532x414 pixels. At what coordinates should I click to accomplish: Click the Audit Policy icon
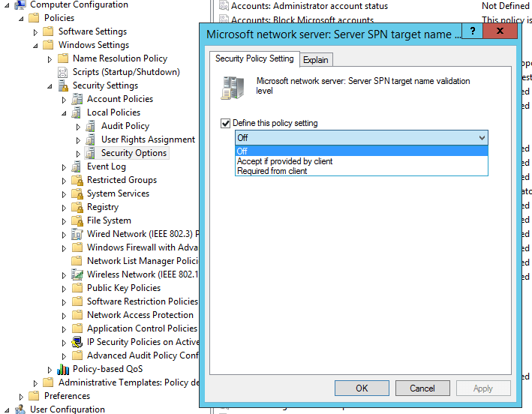(x=91, y=126)
